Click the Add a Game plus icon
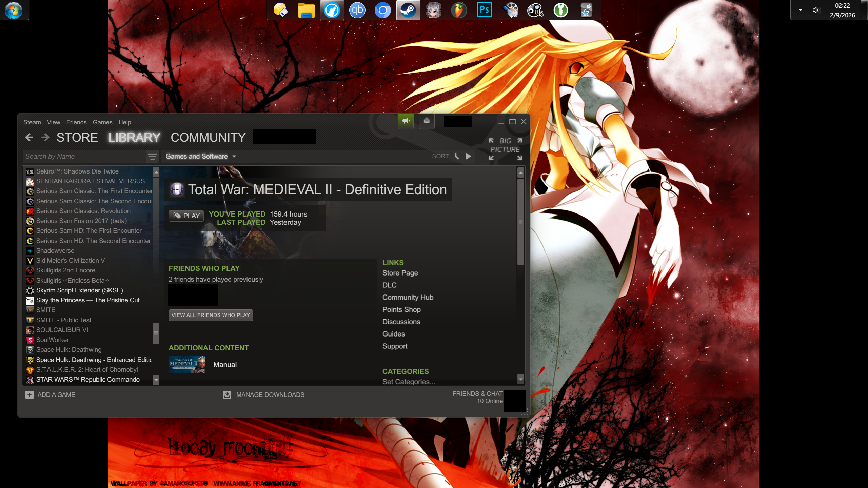Viewport: 868px width, 488px height. (29, 394)
